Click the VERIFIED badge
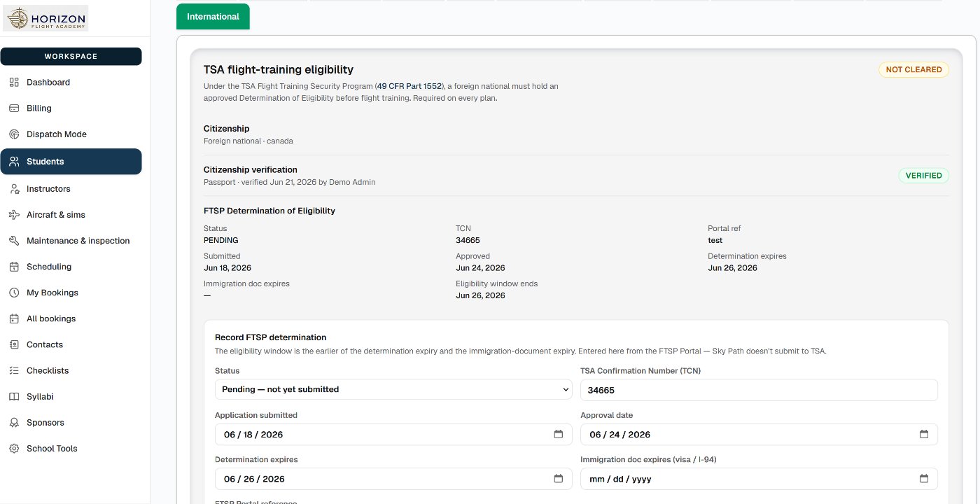Screen dimensions: 980x504 pos(923,176)
